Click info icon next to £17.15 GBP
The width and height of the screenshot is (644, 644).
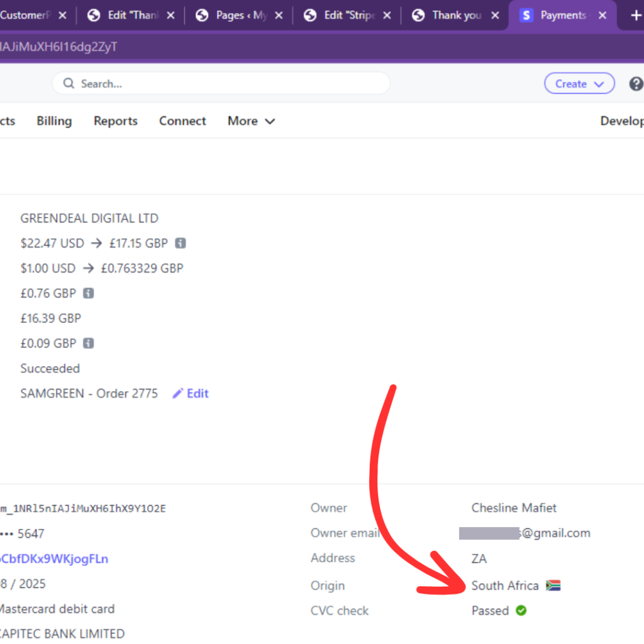click(x=180, y=243)
